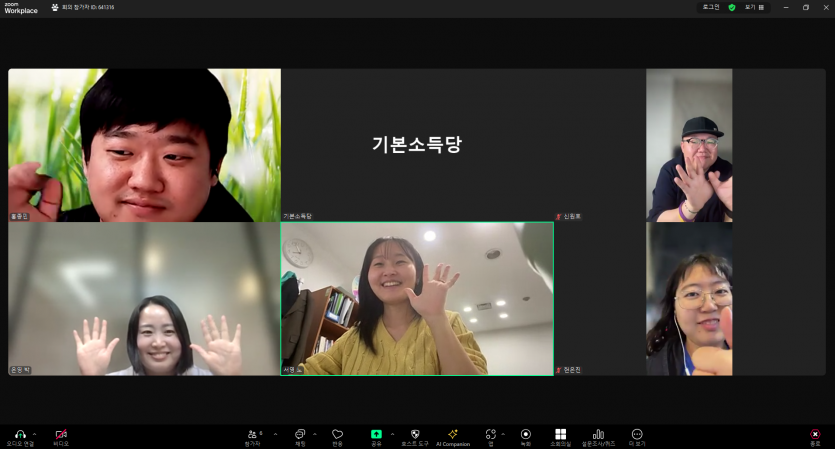Click the 신원호 muted name label
This screenshot has height=449, width=835.
pos(569,216)
